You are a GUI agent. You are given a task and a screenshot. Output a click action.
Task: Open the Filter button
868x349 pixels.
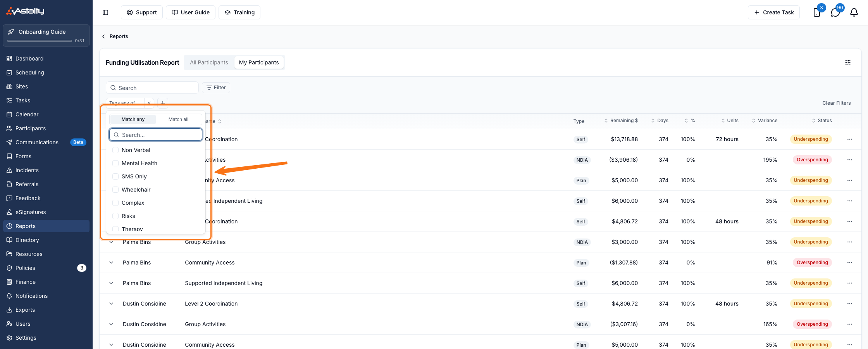216,88
